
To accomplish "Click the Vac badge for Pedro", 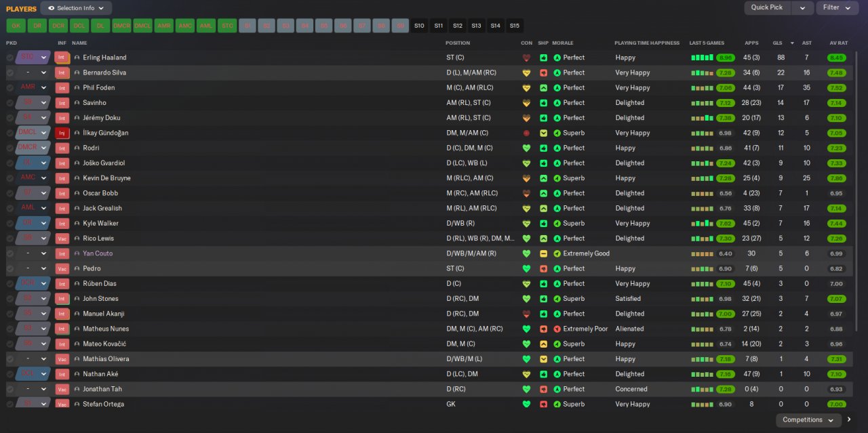I will click(x=62, y=268).
